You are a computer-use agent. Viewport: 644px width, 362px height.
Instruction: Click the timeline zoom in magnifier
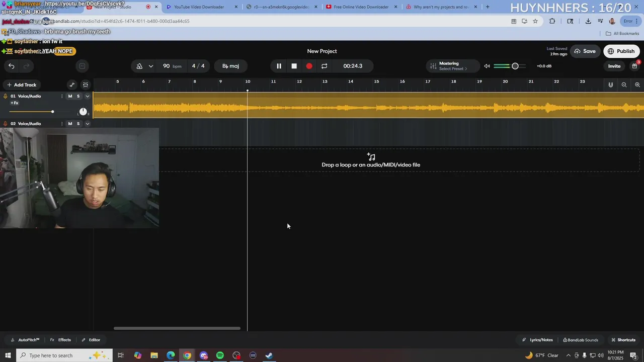click(x=637, y=85)
